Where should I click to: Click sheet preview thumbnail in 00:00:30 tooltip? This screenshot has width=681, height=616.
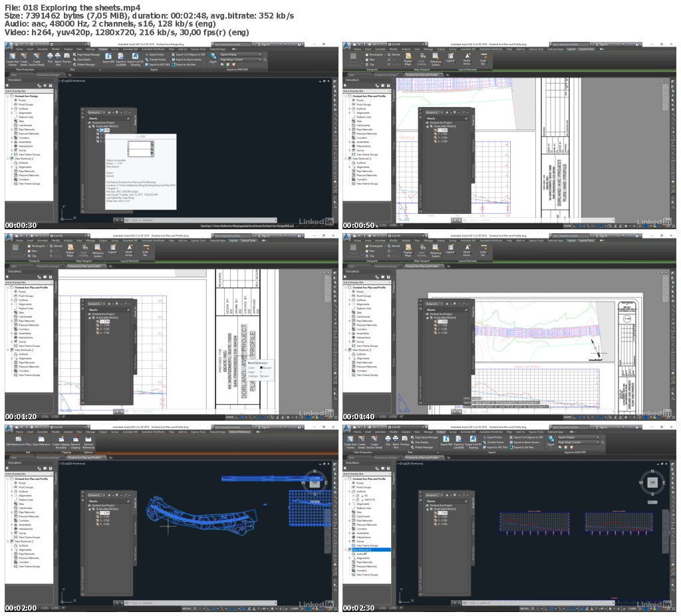click(x=141, y=149)
